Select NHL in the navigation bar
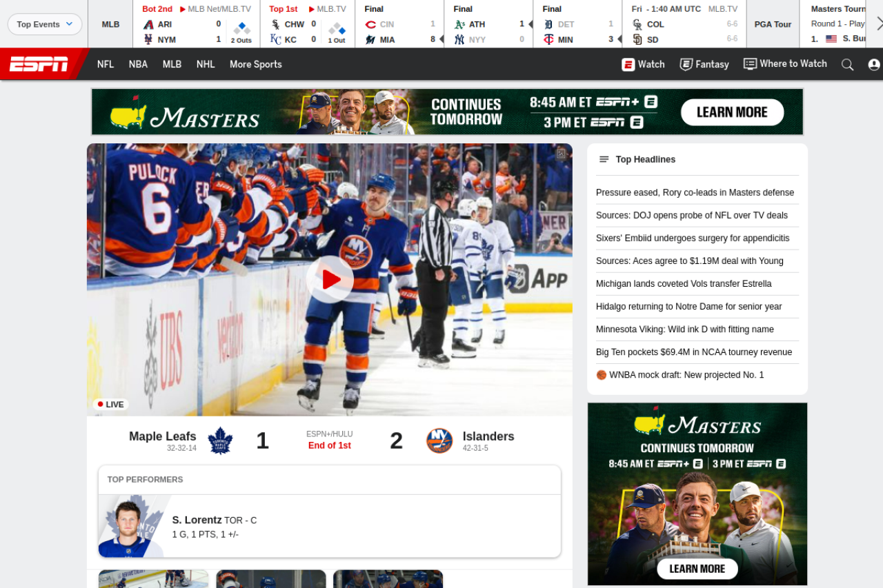Image resolution: width=883 pixels, height=588 pixels. (x=206, y=64)
